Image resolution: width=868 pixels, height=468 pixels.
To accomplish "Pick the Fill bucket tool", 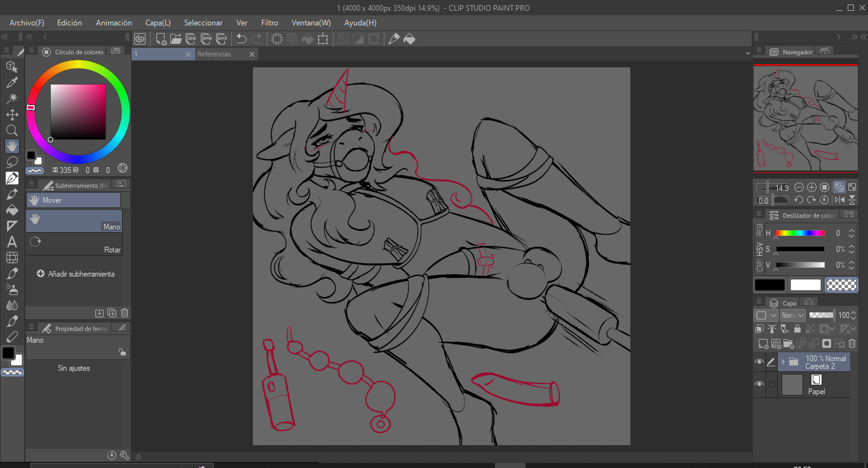I will tap(11, 210).
